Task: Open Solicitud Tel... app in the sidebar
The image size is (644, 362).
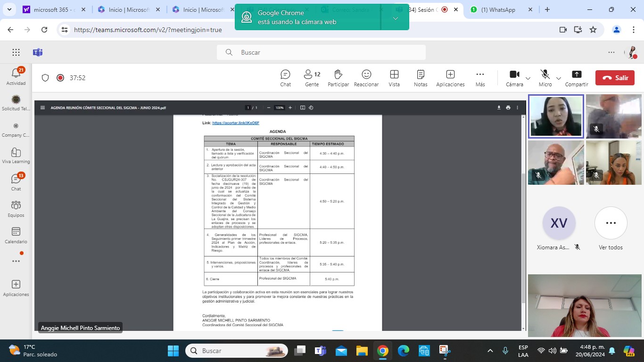Action: click(x=16, y=103)
